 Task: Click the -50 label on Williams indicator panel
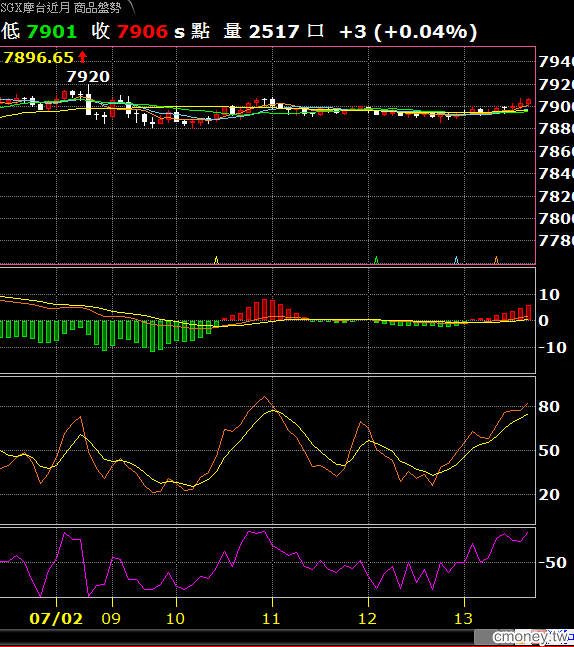click(553, 562)
